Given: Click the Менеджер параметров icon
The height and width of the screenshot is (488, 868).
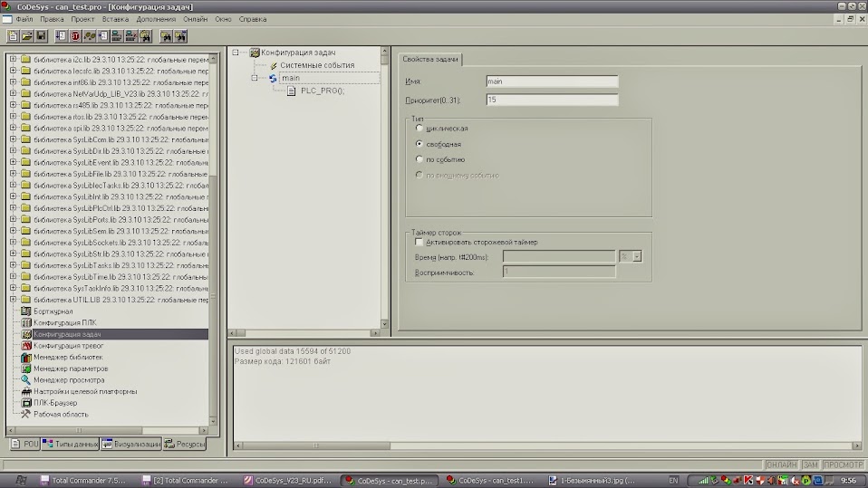Looking at the screenshot, I should click(26, 368).
